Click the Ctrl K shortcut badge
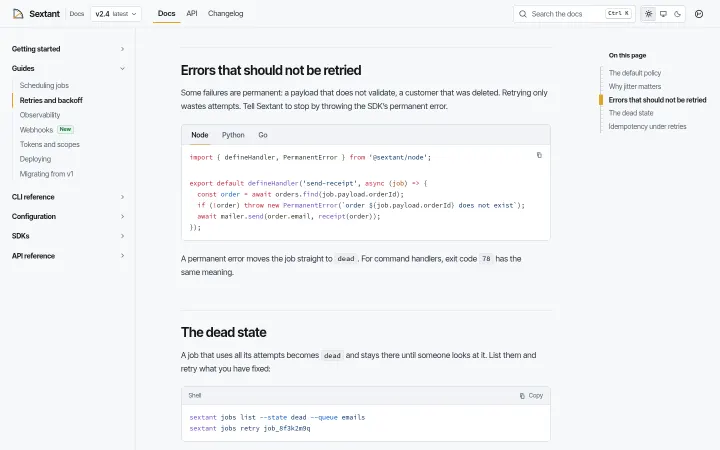This screenshot has width=720, height=450. tap(618, 13)
